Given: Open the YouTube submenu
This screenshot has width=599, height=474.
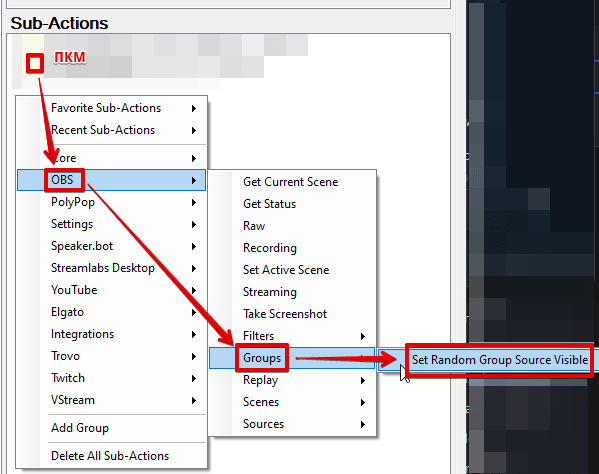Looking at the screenshot, I should click(x=111, y=290).
